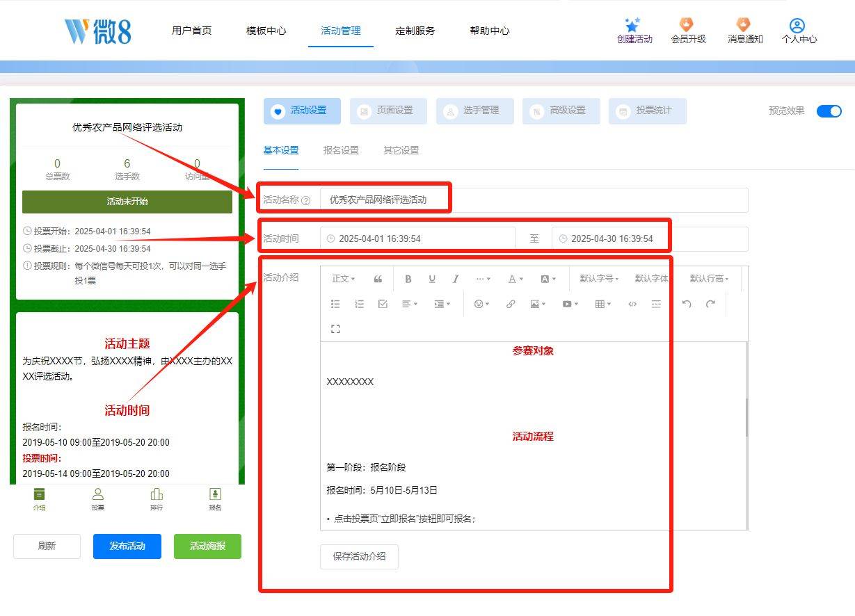
Task: Open 活动管理 in the top navigation
Action: point(340,31)
